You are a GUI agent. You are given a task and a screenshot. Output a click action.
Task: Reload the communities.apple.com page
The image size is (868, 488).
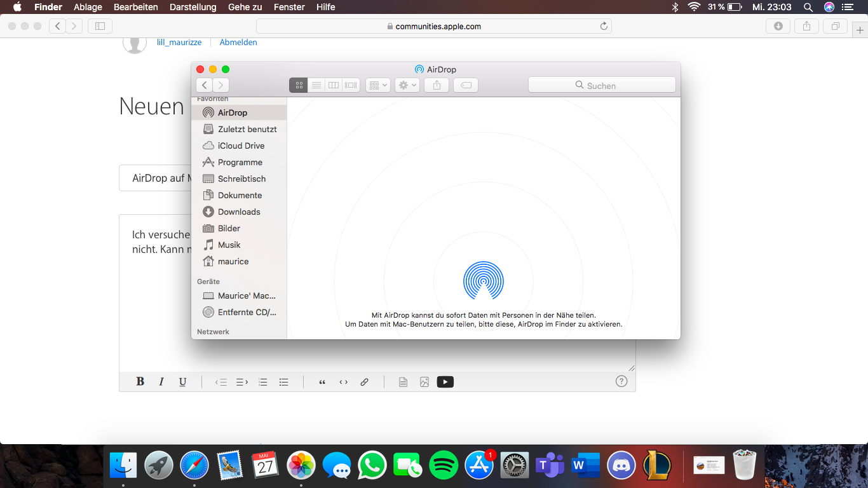tap(604, 26)
